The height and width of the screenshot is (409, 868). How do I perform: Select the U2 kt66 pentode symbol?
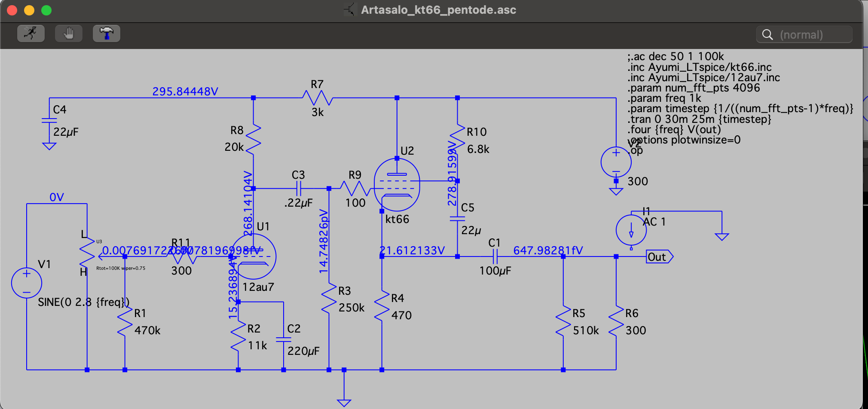(x=397, y=186)
